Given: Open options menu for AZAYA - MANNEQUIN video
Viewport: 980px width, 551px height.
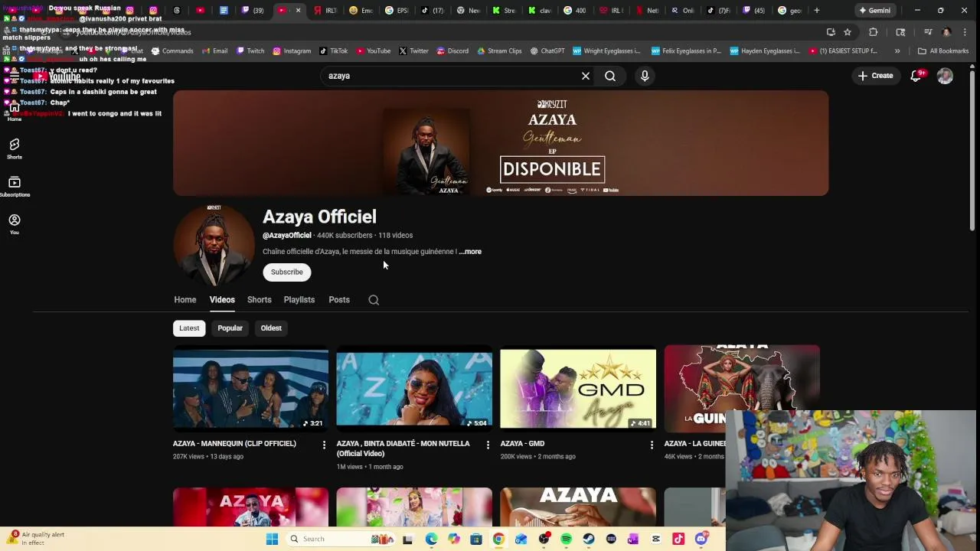Looking at the screenshot, I should point(324,445).
